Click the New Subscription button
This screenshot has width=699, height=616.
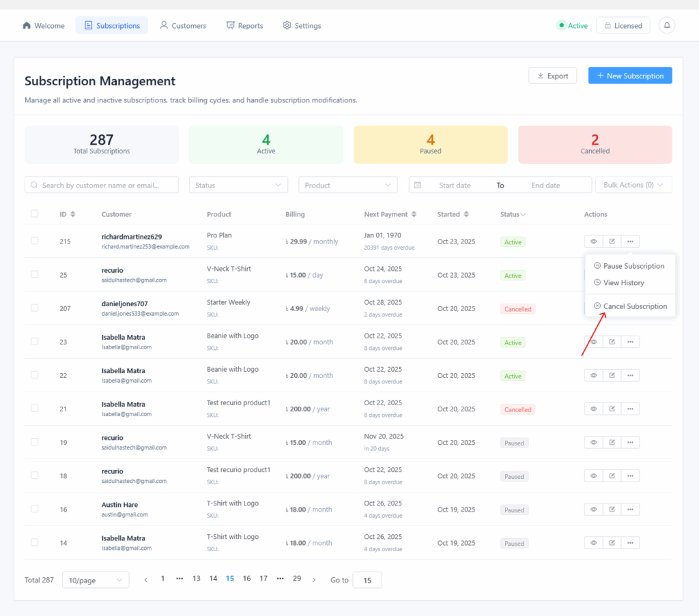pyautogui.click(x=630, y=76)
